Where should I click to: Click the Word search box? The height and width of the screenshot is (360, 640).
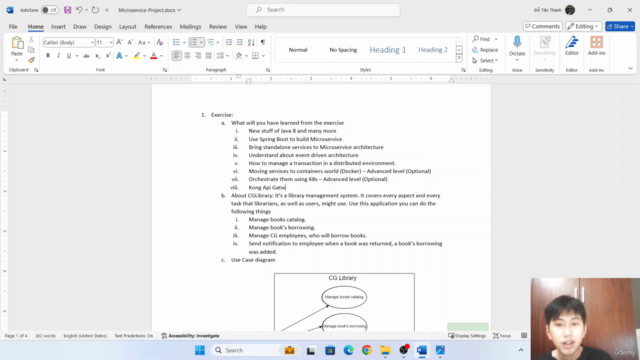point(323,10)
